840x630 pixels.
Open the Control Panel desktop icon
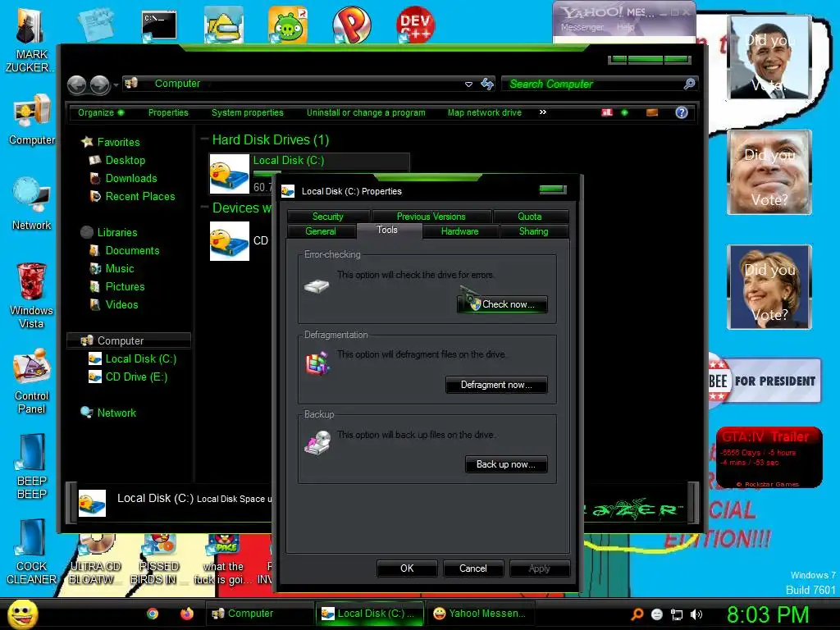(x=32, y=381)
